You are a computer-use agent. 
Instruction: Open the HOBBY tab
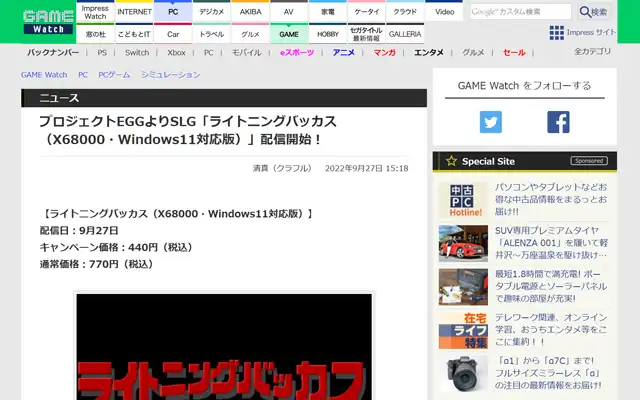point(328,34)
